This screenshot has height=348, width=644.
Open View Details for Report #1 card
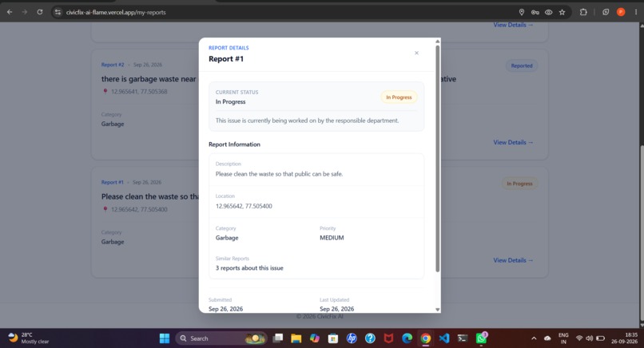point(513,260)
